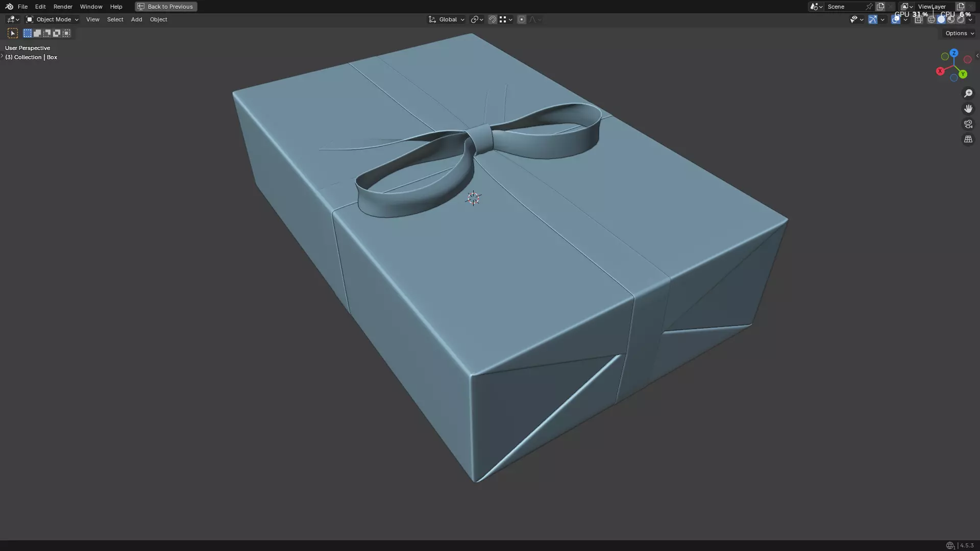
Task: Open the Options dropdown
Action: pyautogui.click(x=959, y=33)
